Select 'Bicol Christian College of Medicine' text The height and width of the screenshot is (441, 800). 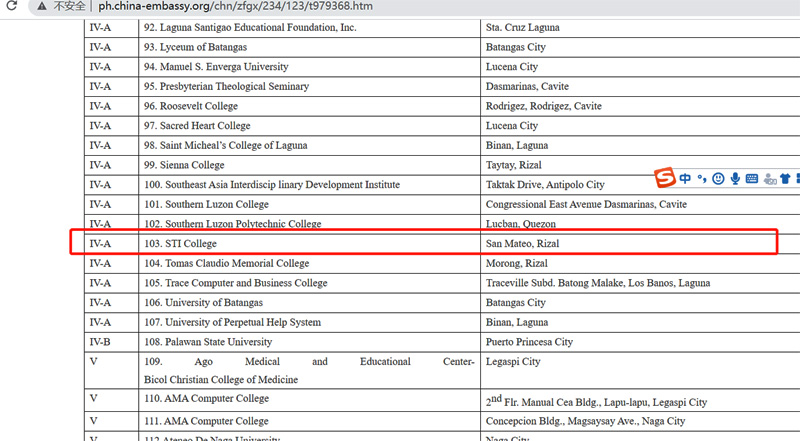[221, 380]
